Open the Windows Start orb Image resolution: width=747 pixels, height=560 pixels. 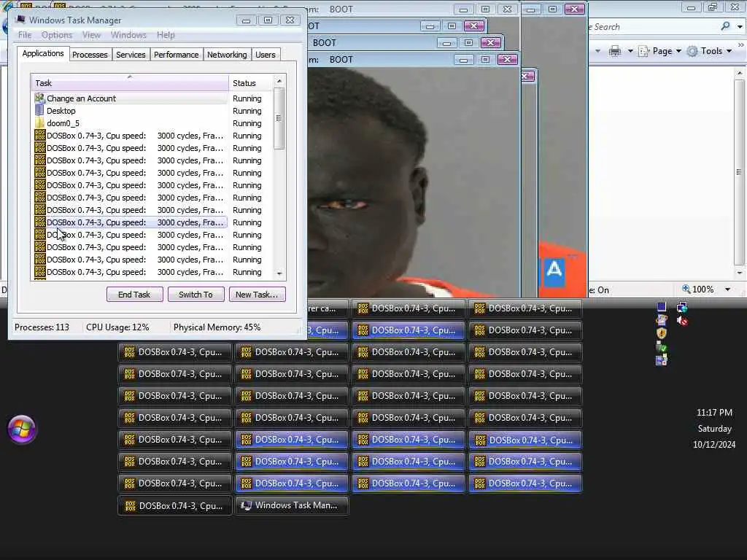(21, 429)
